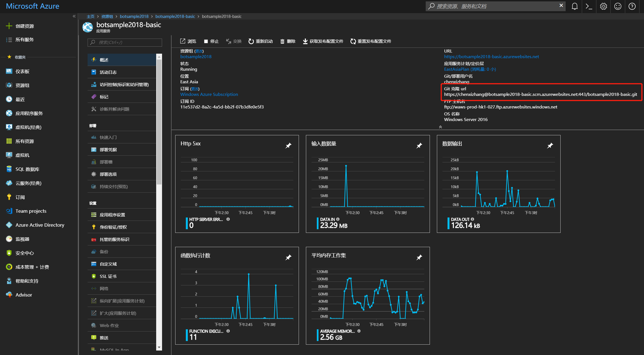Screen dimensions: 644x355
Task: Select 应用程序设置 menu item
Action: coord(112,215)
